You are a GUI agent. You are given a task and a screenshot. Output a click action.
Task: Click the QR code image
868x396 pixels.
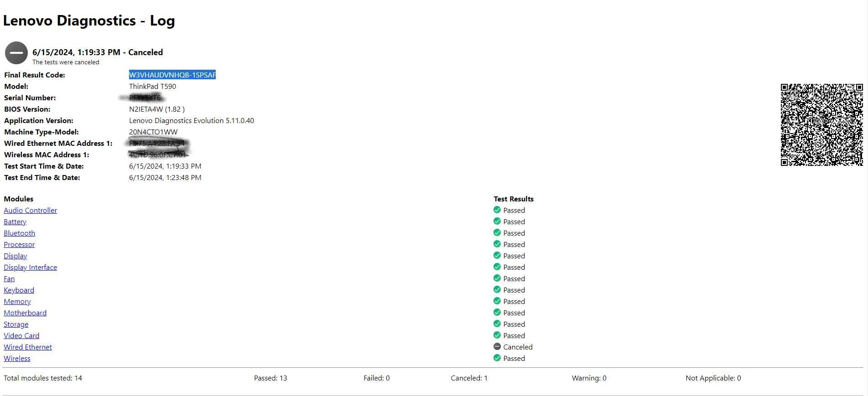[821, 124]
